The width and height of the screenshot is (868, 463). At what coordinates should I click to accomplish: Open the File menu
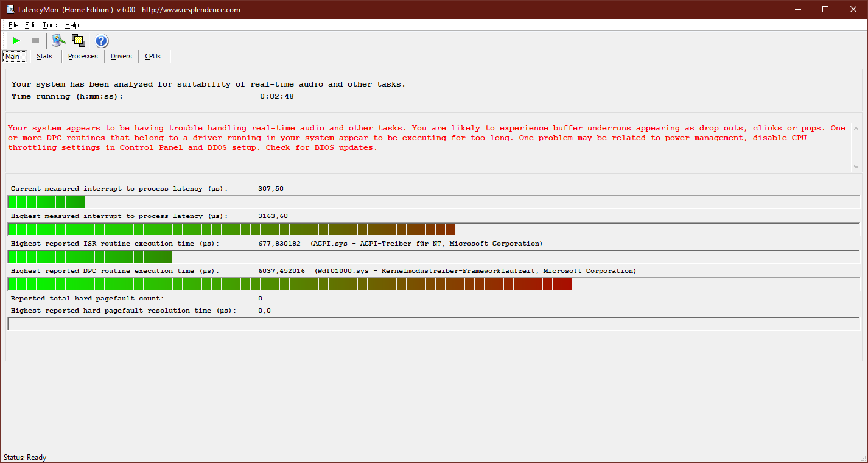13,25
